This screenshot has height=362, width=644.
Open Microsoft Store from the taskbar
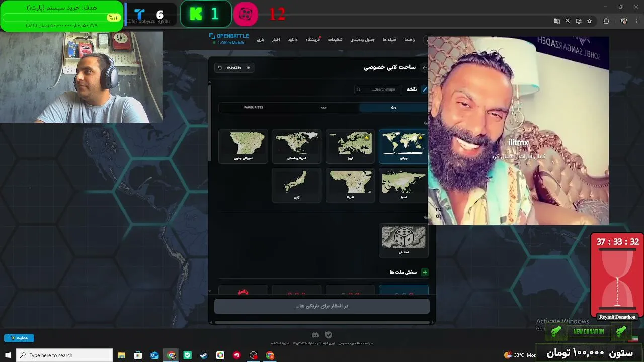[x=138, y=355]
